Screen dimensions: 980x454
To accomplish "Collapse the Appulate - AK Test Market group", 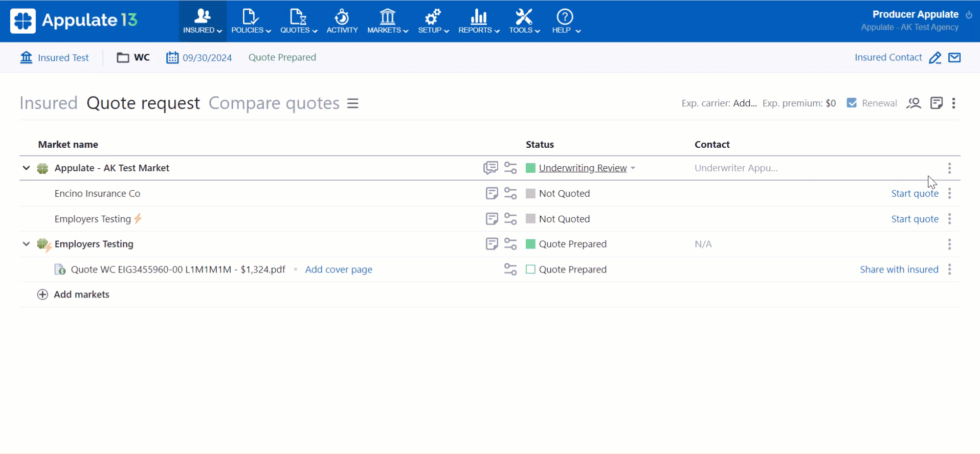I will coord(26,168).
